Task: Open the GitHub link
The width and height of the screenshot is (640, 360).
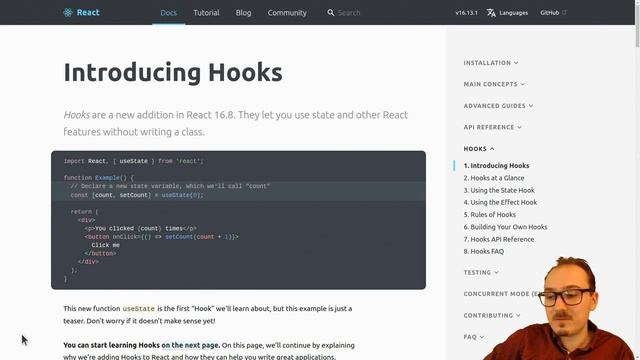Action: pos(549,13)
